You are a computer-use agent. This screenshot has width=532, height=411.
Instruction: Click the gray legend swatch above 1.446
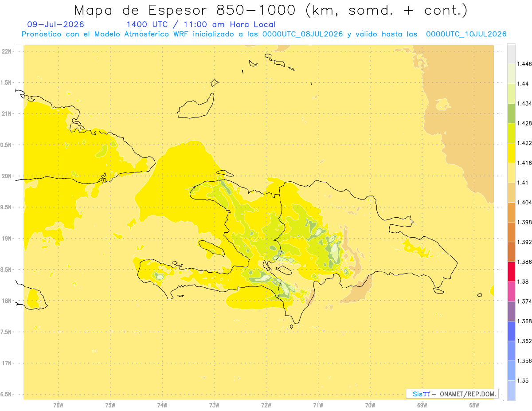tap(511, 54)
